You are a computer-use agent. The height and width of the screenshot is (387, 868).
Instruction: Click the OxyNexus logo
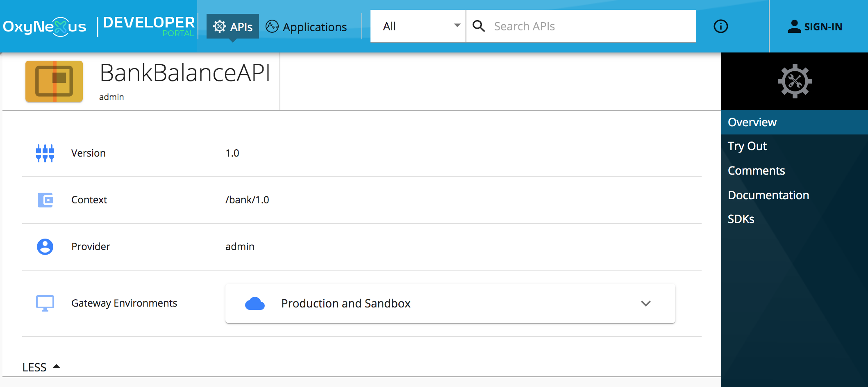coord(45,27)
